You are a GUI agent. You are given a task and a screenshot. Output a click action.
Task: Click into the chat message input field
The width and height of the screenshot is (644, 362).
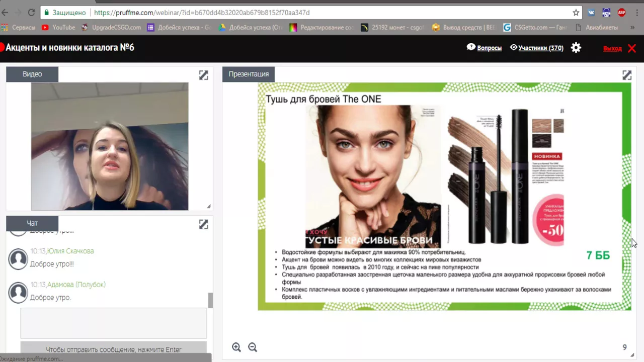(x=113, y=323)
